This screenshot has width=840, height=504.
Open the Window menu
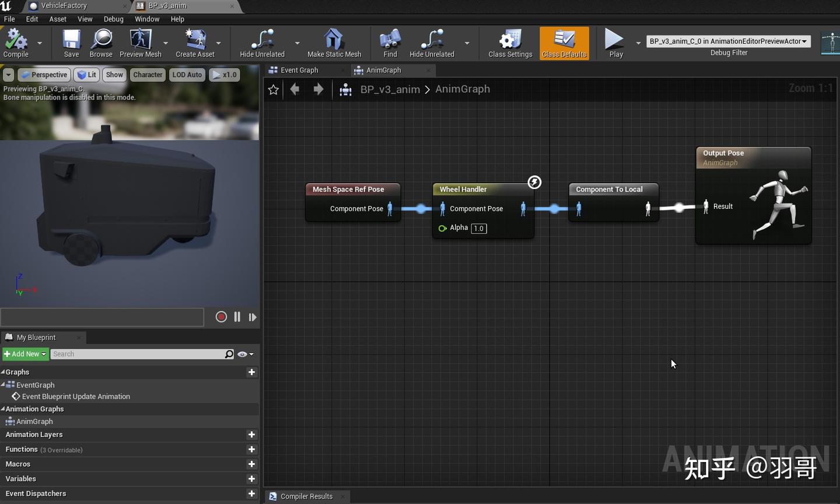pos(146,19)
